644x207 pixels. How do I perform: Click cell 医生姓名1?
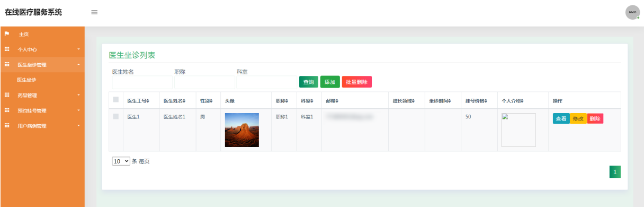point(174,116)
